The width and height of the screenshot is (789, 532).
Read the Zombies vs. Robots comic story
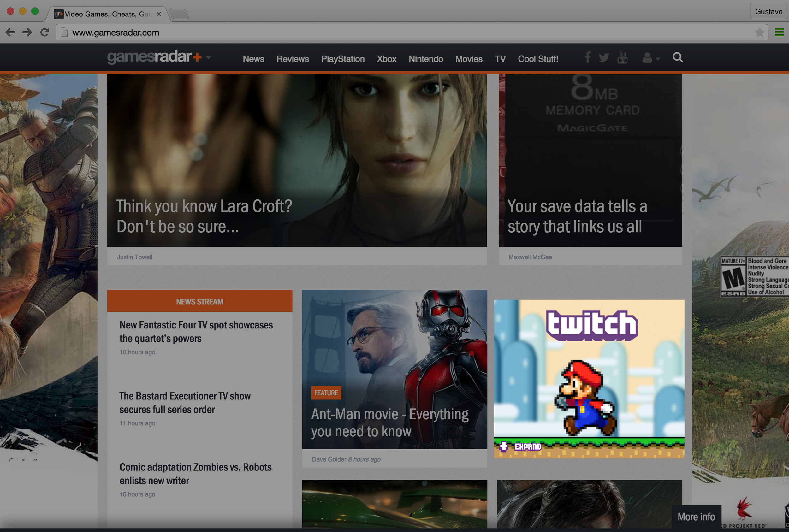[195, 474]
